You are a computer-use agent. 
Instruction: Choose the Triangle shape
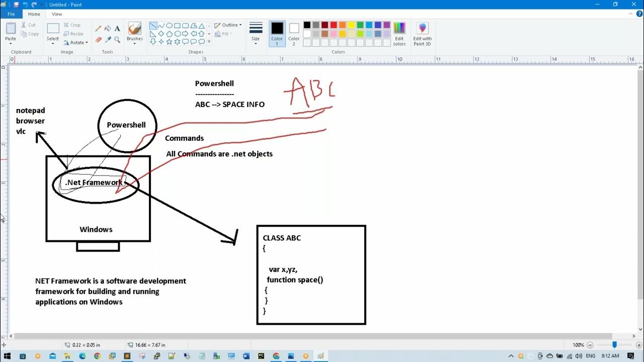pos(202,26)
